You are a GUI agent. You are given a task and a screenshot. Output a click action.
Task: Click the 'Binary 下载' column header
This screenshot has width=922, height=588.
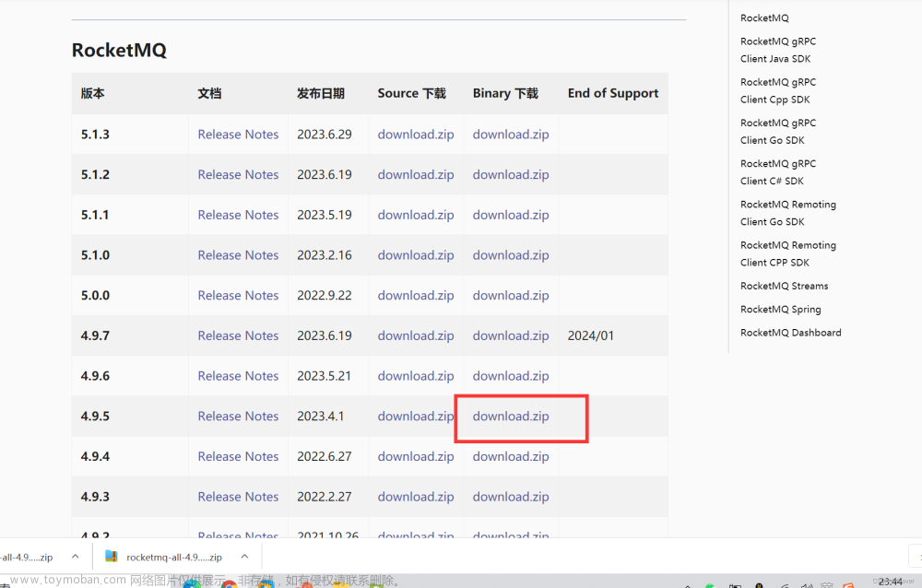(x=505, y=93)
